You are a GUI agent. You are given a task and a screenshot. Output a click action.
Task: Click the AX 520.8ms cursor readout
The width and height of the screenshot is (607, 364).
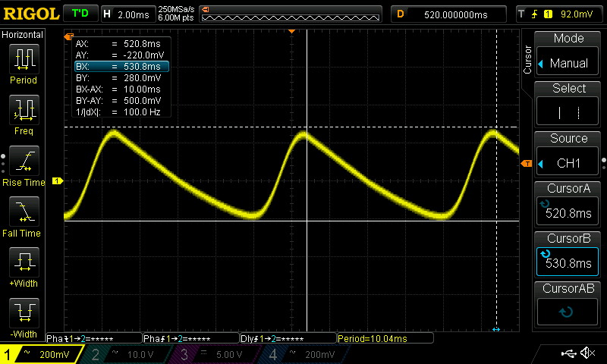coord(118,44)
